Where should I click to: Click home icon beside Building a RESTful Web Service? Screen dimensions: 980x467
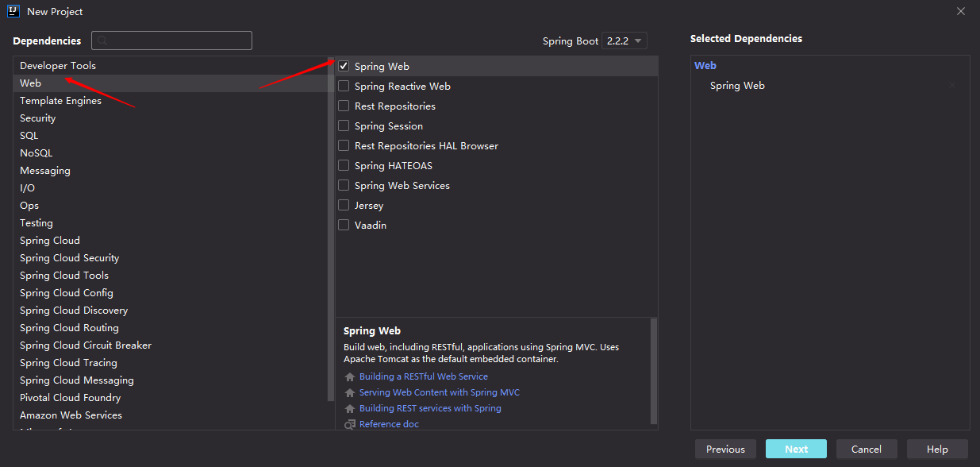tap(350, 377)
